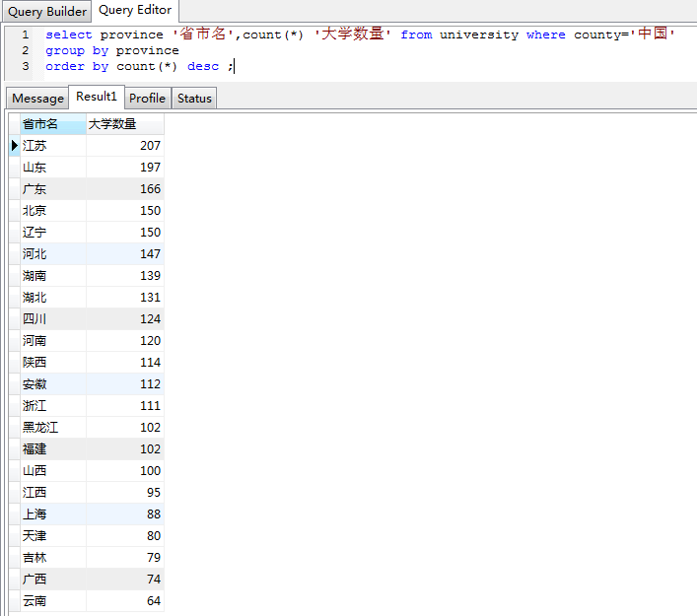Select the 河北 row cell
The height and width of the screenshot is (616, 697).
pyautogui.click(x=53, y=253)
